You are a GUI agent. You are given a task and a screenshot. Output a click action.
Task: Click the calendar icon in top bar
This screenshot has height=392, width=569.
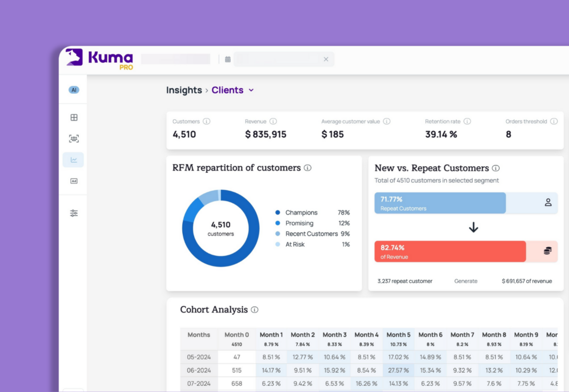227,59
